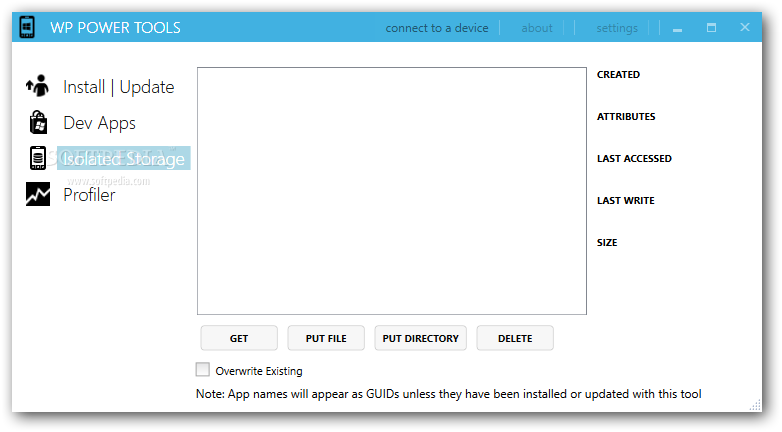The image size is (782, 432).
Task: Enable the Overwrite Existing checkbox
Action: point(202,370)
